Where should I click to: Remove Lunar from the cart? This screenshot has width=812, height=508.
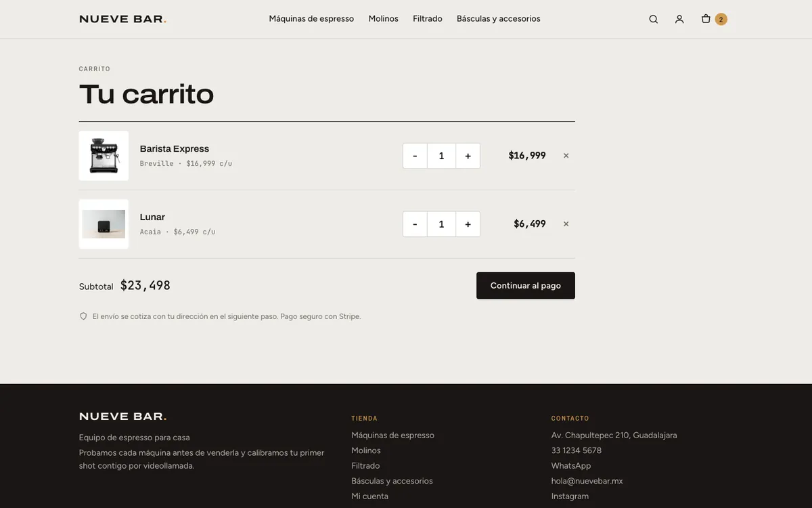566,224
